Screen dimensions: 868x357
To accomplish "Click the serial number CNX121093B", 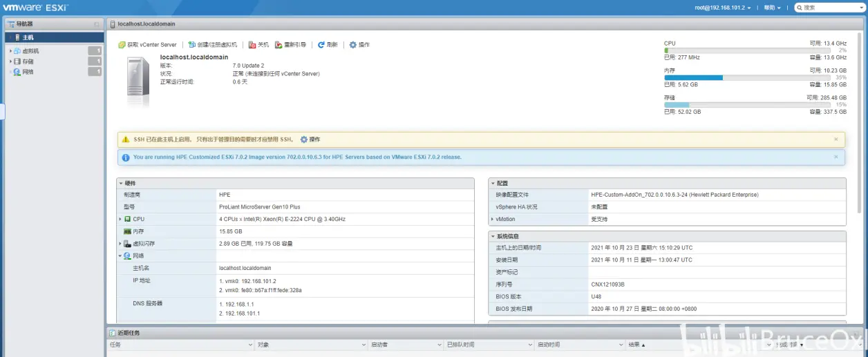I will pos(607,284).
